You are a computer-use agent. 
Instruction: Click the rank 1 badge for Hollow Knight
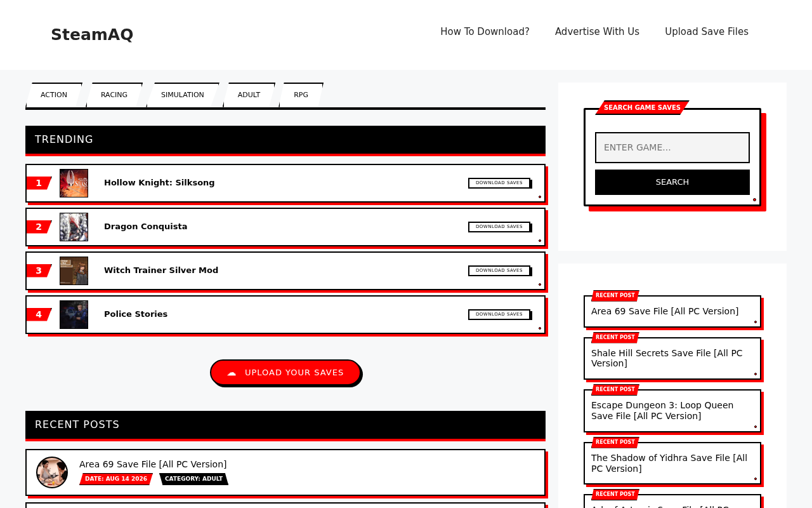coord(39,183)
